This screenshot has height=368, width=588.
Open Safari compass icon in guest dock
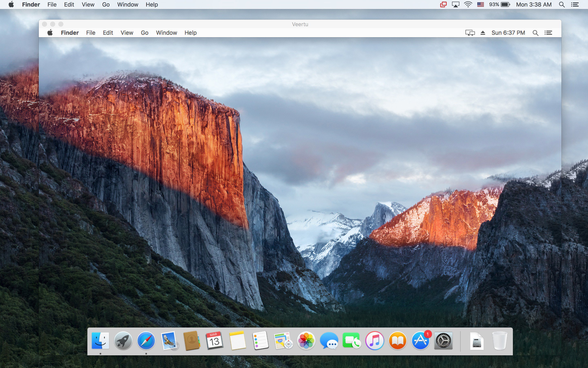tap(146, 341)
